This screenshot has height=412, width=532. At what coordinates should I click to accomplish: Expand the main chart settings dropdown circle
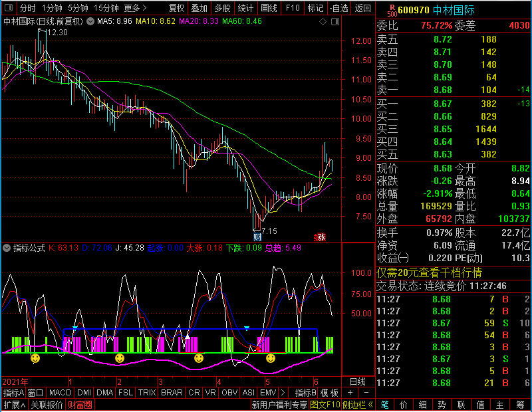[90, 21]
